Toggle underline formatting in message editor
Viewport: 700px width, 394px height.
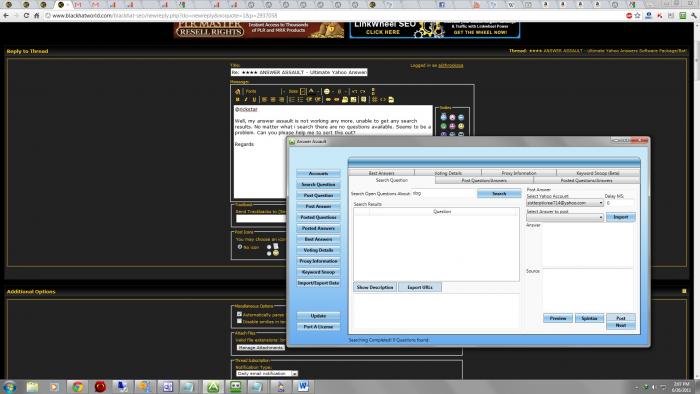pyautogui.click(x=254, y=100)
